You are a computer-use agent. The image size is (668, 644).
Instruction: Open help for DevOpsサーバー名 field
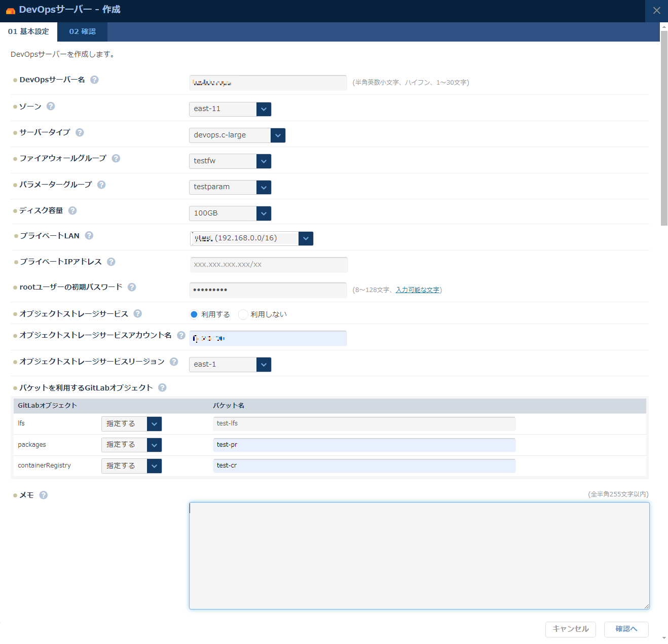pos(94,80)
